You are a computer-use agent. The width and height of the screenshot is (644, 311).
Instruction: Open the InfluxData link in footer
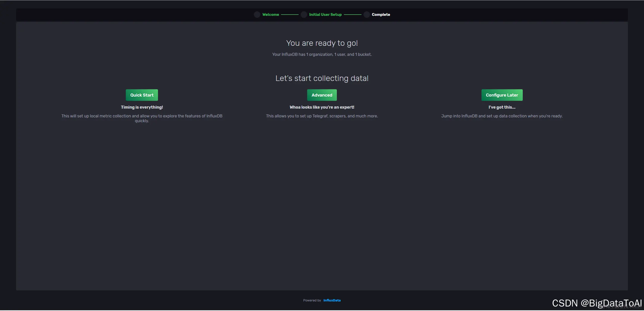(332, 300)
